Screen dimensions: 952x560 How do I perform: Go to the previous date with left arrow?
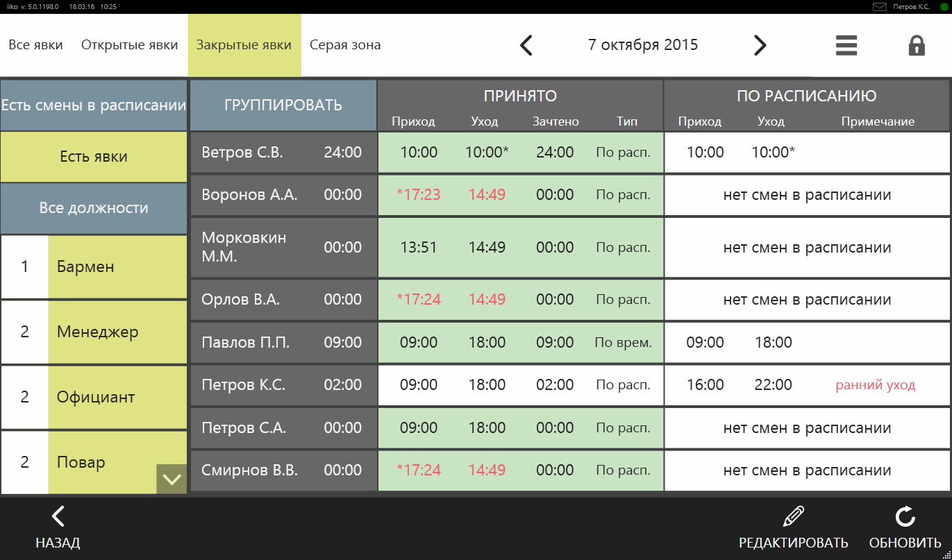coord(526,46)
